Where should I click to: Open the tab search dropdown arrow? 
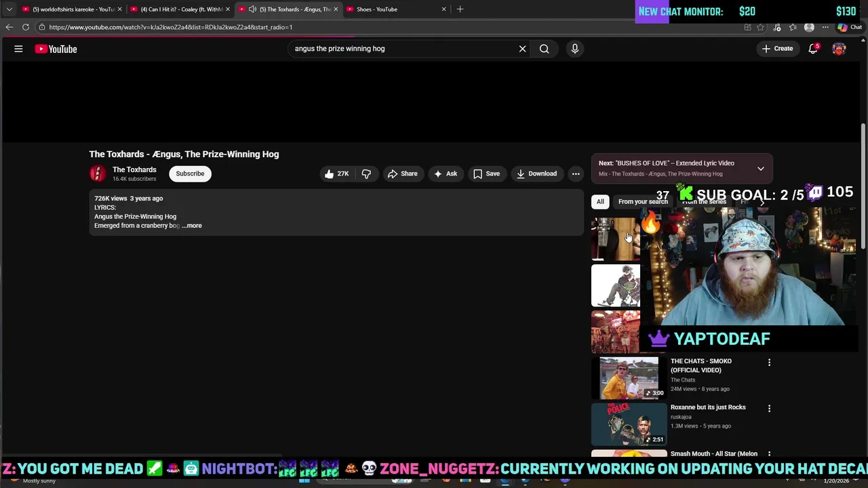pyautogui.click(x=9, y=9)
